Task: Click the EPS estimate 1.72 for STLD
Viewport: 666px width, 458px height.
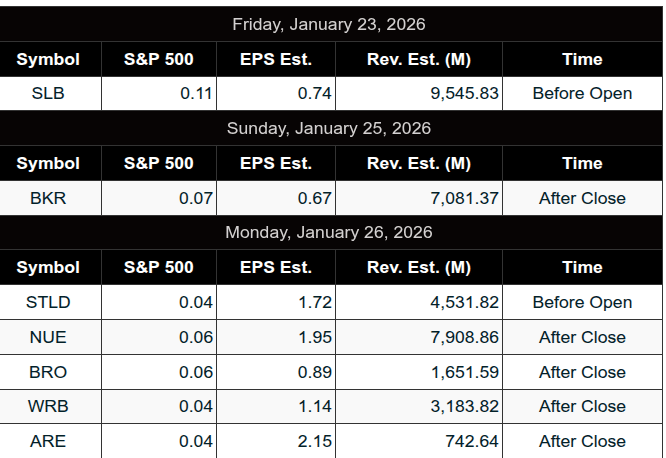Action: [315, 302]
